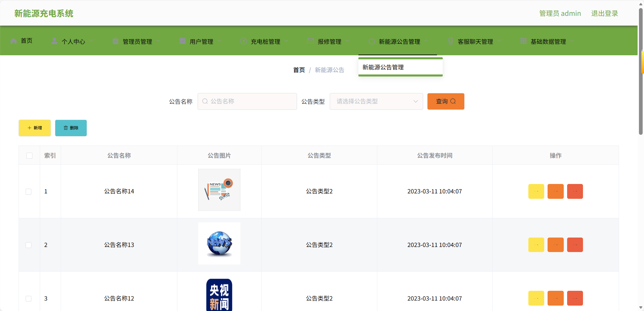Click the person icon beside 个人中心
The height and width of the screenshot is (311, 644).
pos(54,41)
